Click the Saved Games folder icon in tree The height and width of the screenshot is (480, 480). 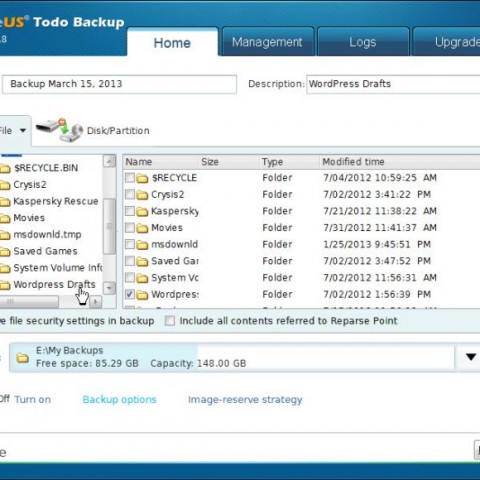coord(5,252)
